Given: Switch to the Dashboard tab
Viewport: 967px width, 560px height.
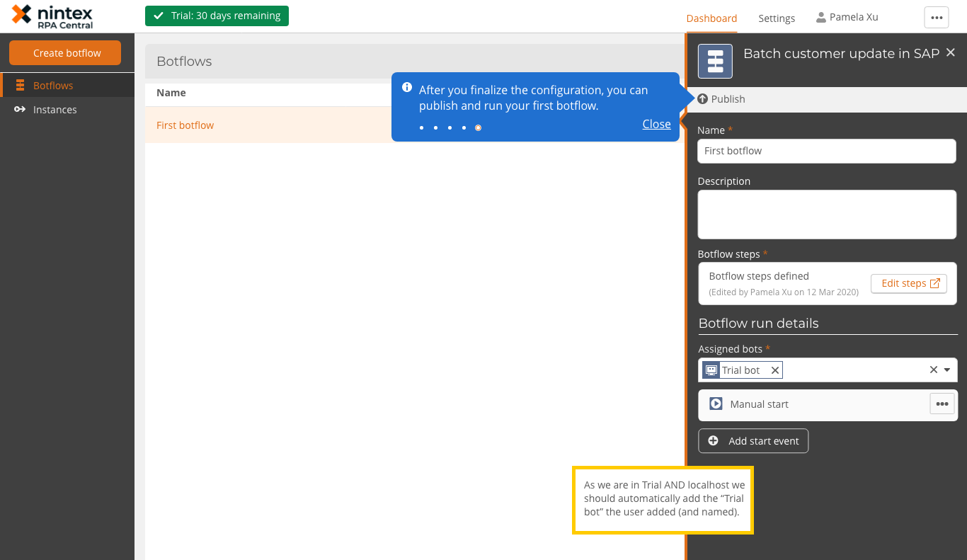Looking at the screenshot, I should [711, 18].
